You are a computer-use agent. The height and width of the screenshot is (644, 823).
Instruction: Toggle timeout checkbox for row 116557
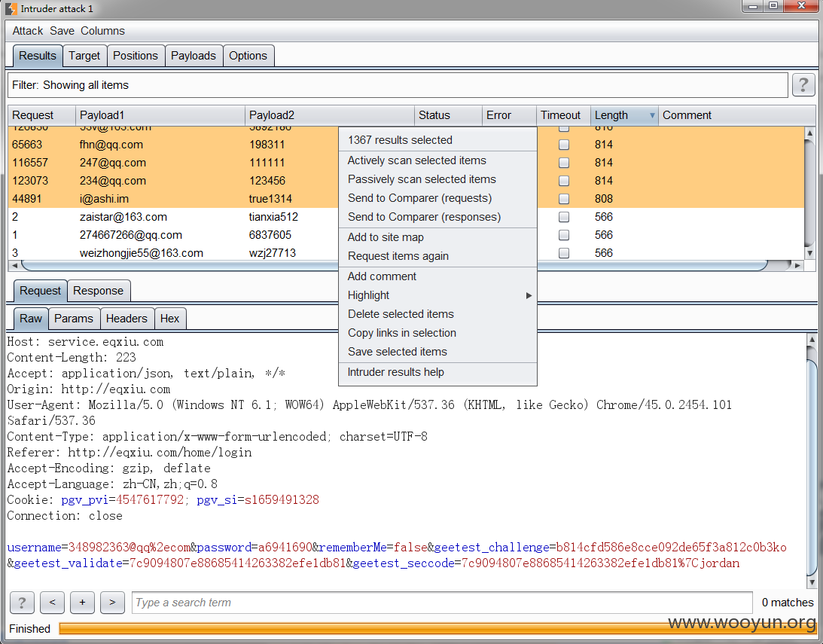(x=564, y=163)
